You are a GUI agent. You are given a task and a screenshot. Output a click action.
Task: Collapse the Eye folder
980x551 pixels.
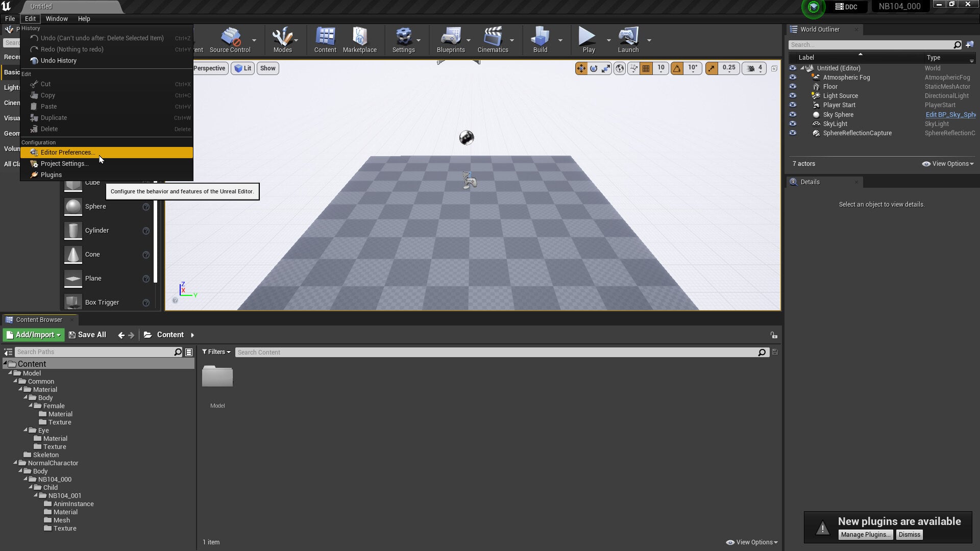(x=26, y=430)
